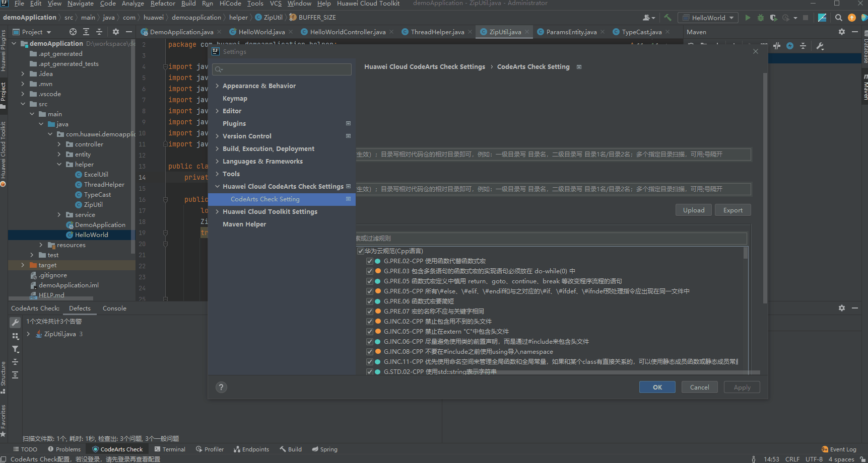Open filter options in defects panel
The height and width of the screenshot is (463, 868).
15,349
